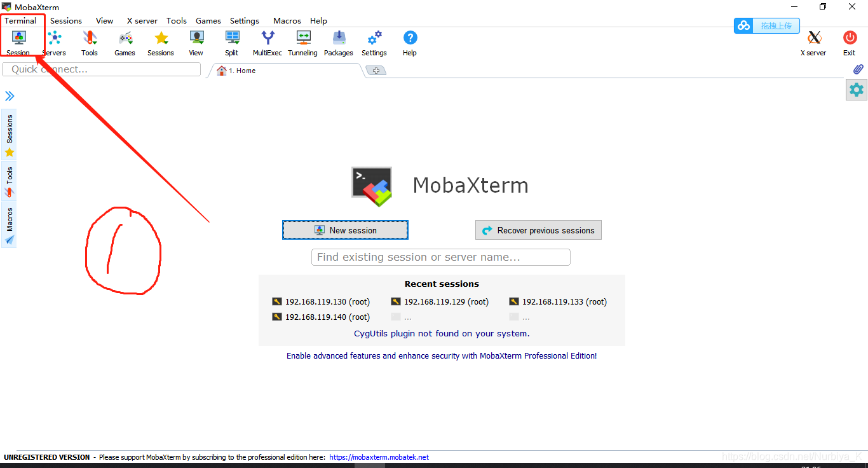Image resolution: width=868 pixels, height=468 pixels.
Task: Open the gear settings side icon
Action: pyautogui.click(x=857, y=90)
